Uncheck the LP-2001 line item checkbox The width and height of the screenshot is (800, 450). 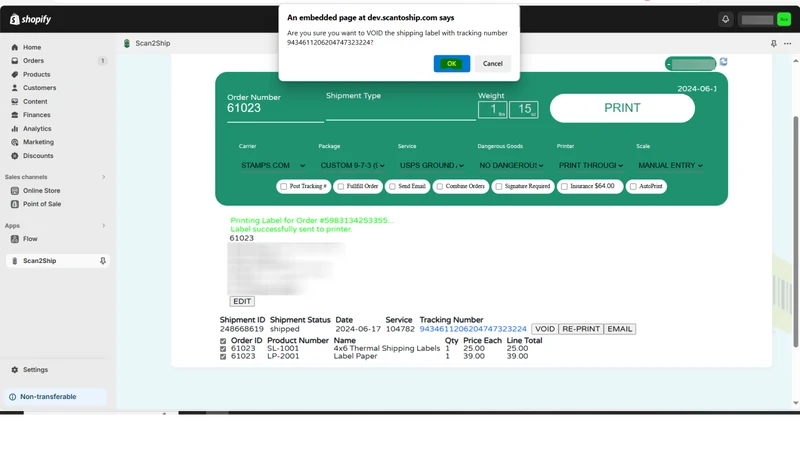[223, 357]
